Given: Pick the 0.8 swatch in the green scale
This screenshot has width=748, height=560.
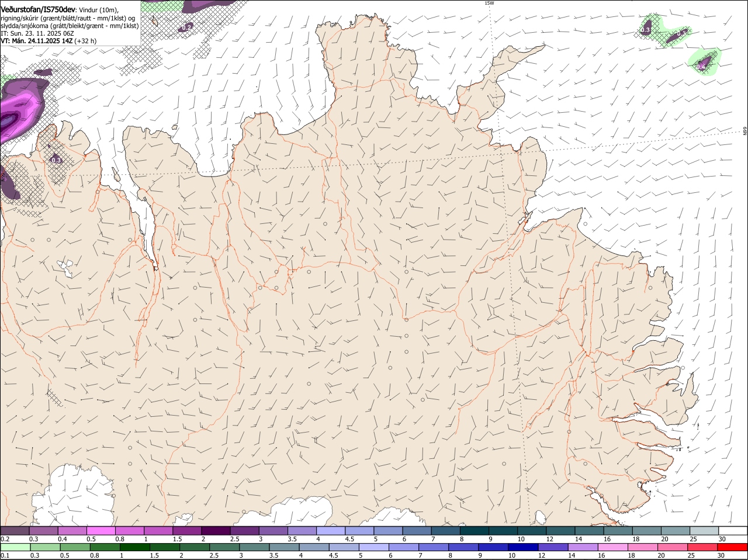Looking at the screenshot, I should pyautogui.click(x=105, y=547).
